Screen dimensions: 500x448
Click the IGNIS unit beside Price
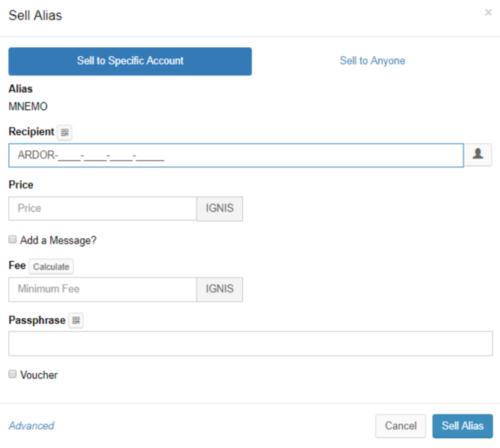pos(220,209)
